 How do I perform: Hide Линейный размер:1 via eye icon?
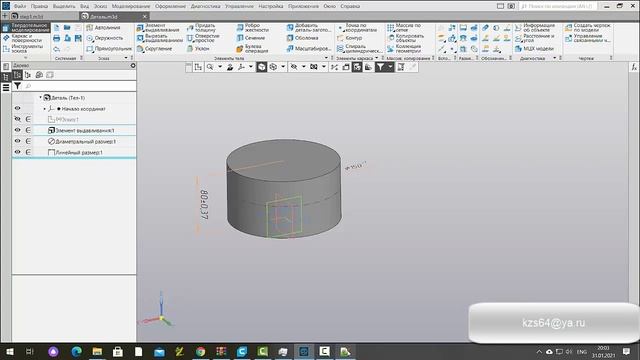[18, 152]
